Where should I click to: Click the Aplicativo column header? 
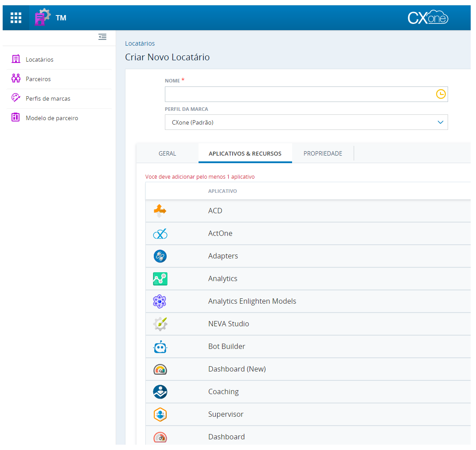pos(222,191)
